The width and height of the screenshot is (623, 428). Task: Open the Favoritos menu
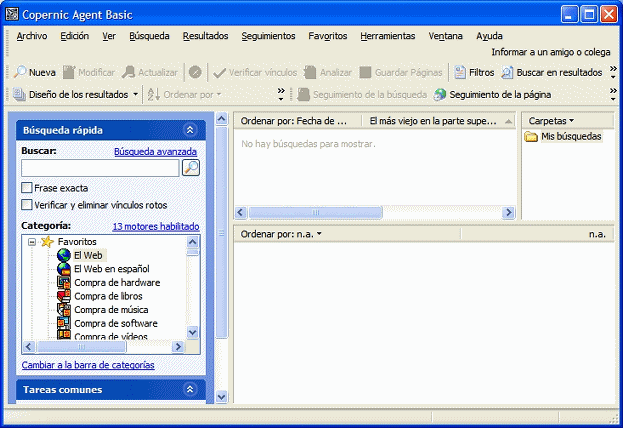click(x=328, y=36)
